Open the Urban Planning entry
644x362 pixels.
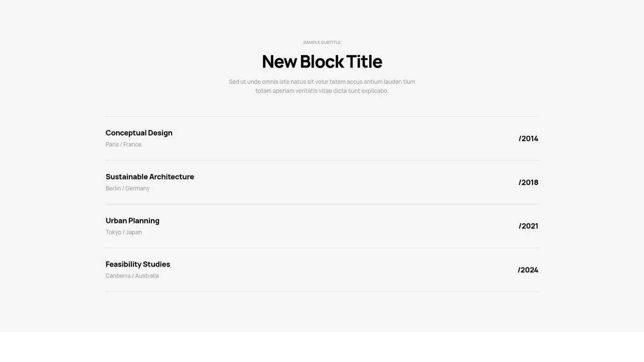pos(132,221)
